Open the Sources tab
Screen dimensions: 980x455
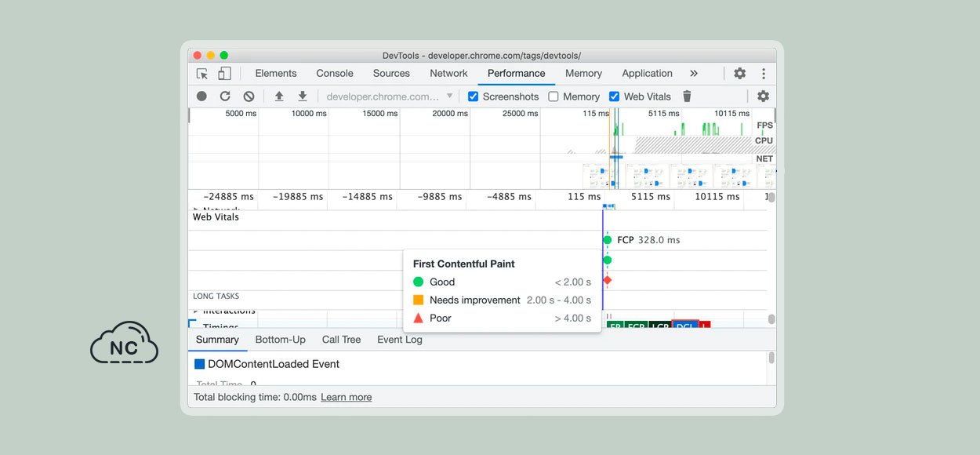click(391, 74)
